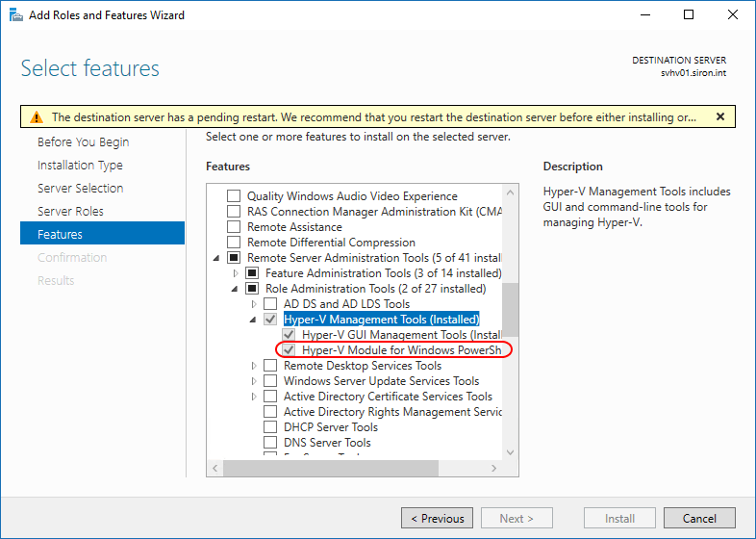Click scroll up arrow in features list

coord(510,192)
